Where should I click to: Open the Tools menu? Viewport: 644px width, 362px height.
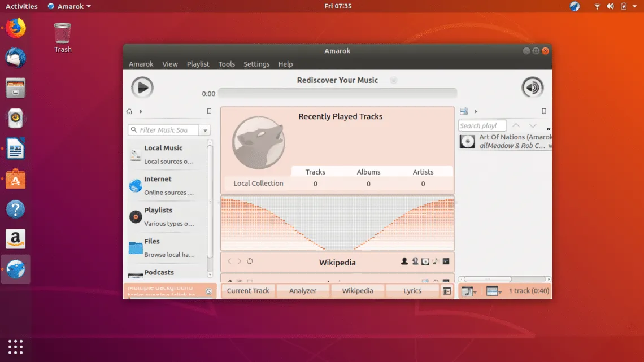pyautogui.click(x=227, y=64)
